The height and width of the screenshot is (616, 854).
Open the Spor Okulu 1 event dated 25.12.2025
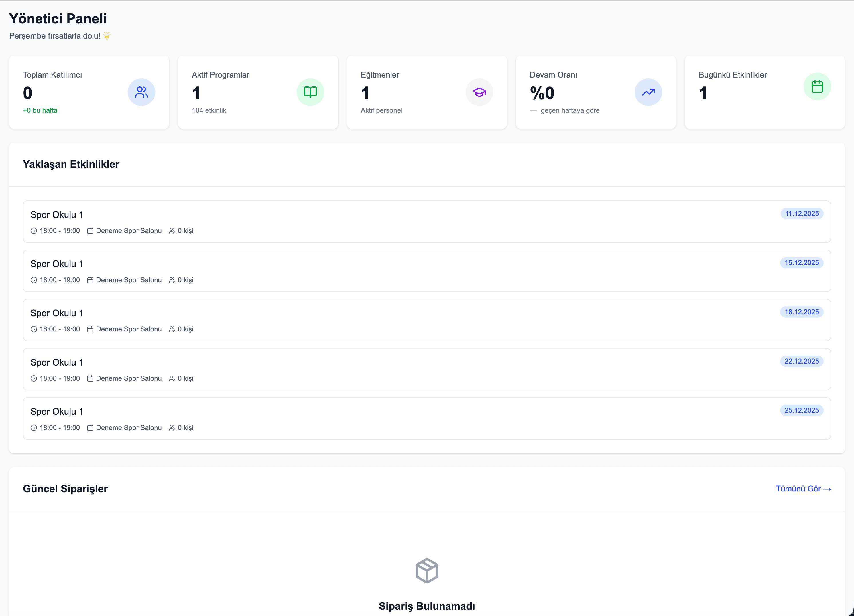(56, 412)
